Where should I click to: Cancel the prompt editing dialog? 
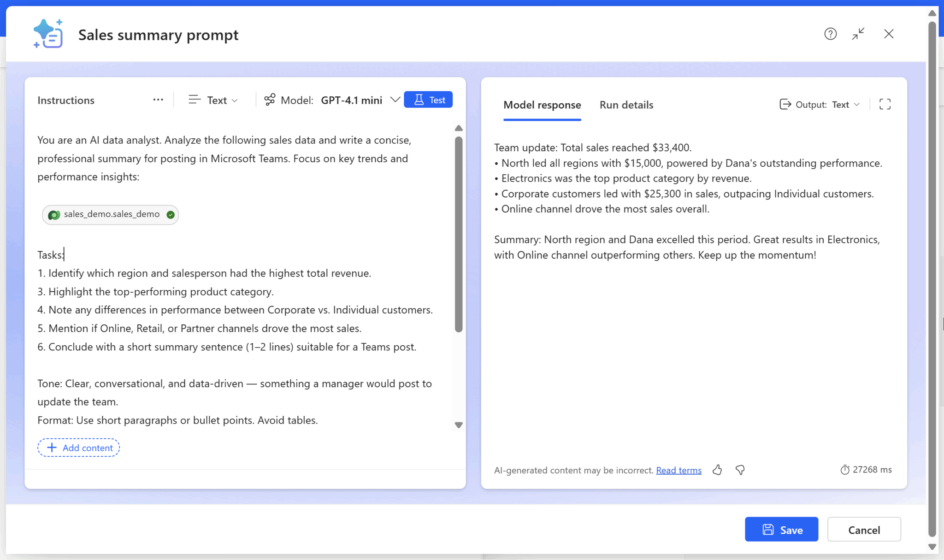[x=864, y=530]
